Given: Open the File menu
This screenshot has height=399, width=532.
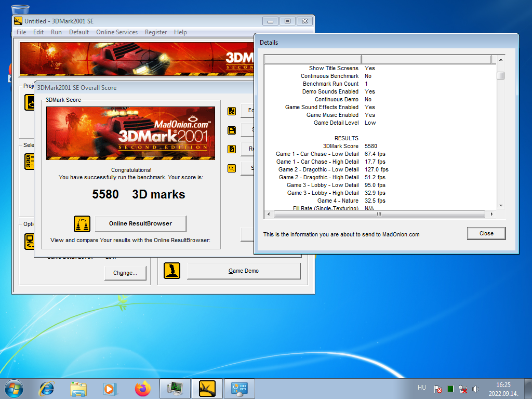Looking at the screenshot, I should (x=21, y=32).
